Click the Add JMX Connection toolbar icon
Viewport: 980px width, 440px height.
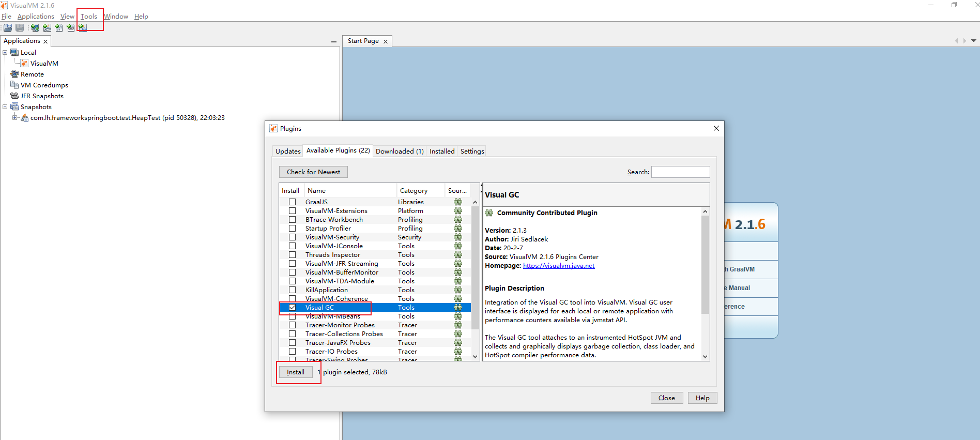(47, 28)
